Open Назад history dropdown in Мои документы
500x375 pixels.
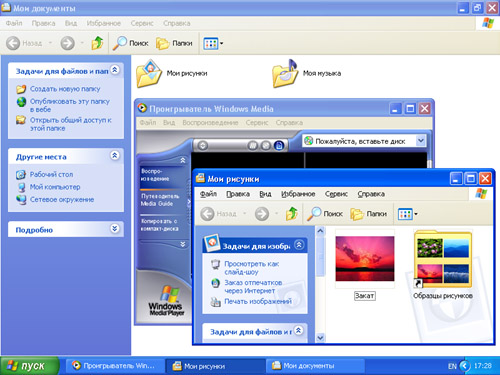point(50,43)
